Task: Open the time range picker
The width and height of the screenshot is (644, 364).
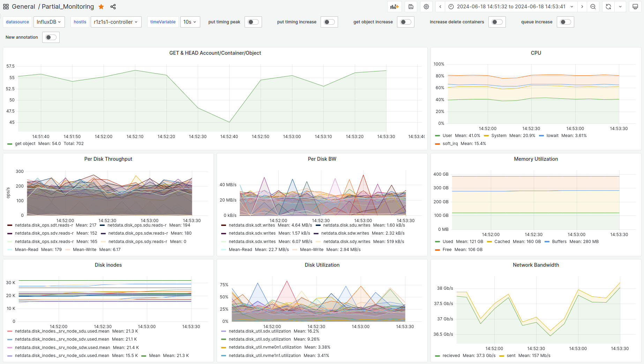Action: 511,7
